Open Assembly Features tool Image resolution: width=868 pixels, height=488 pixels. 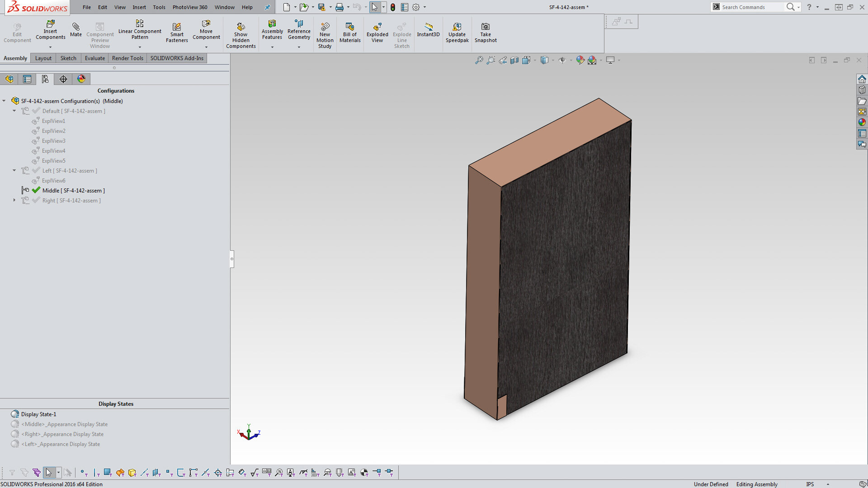272,30
